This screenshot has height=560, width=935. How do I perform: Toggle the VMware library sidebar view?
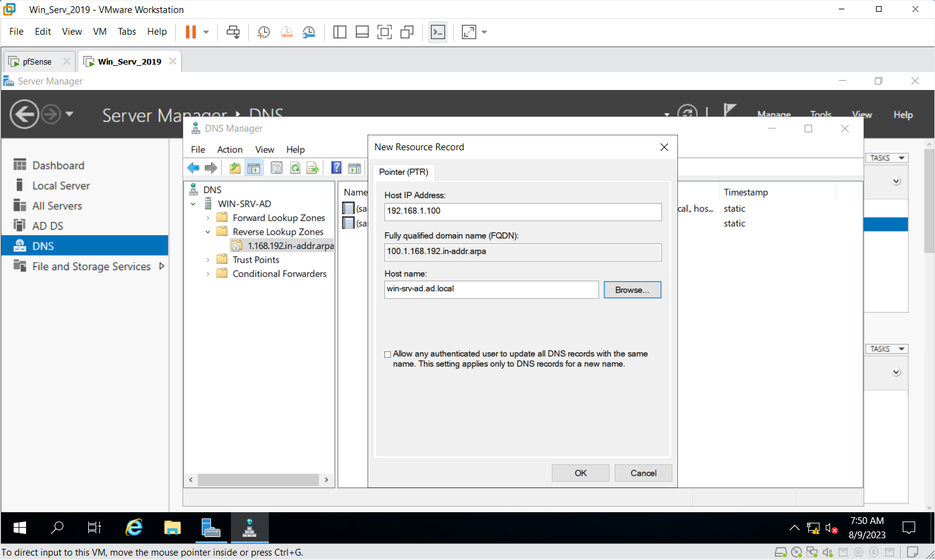tap(340, 32)
